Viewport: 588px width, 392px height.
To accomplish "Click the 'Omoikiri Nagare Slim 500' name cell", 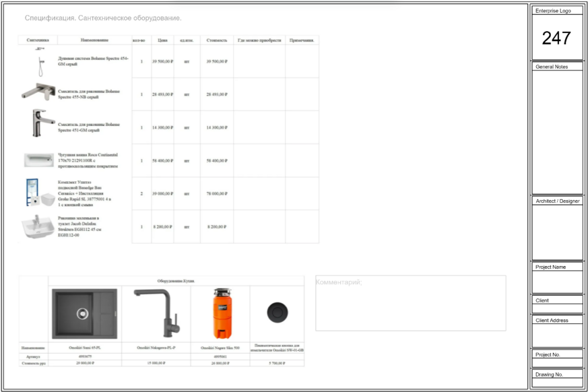I will (x=220, y=348).
